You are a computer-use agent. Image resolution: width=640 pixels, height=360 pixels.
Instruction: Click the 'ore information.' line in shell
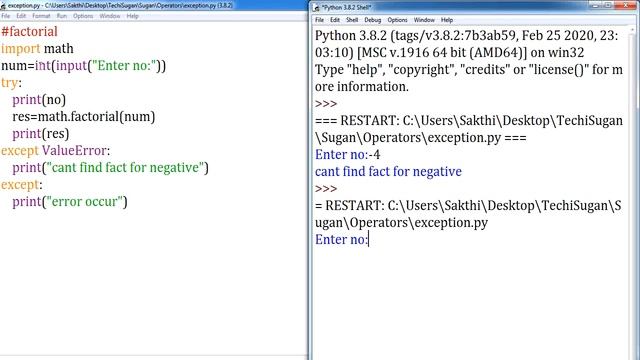[362, 87]
